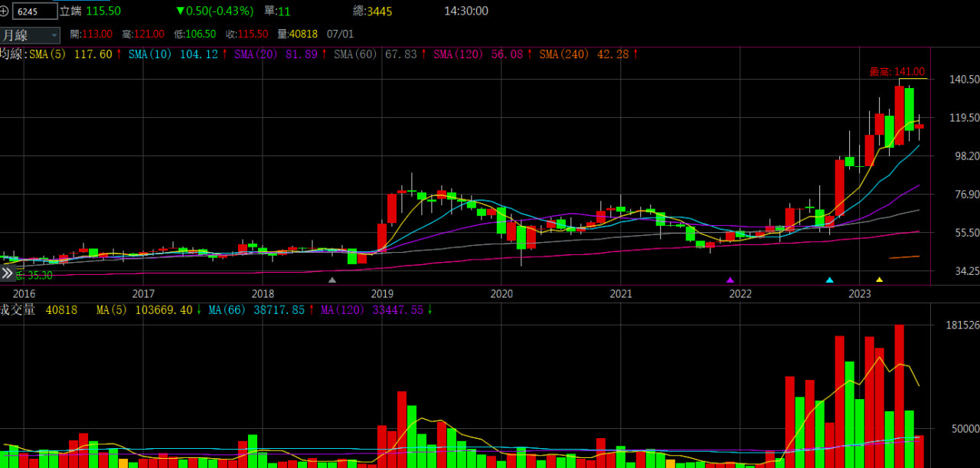Expand the double-chevron panel at chart bottom-left

pyautogui.click(x=8, y=273)
